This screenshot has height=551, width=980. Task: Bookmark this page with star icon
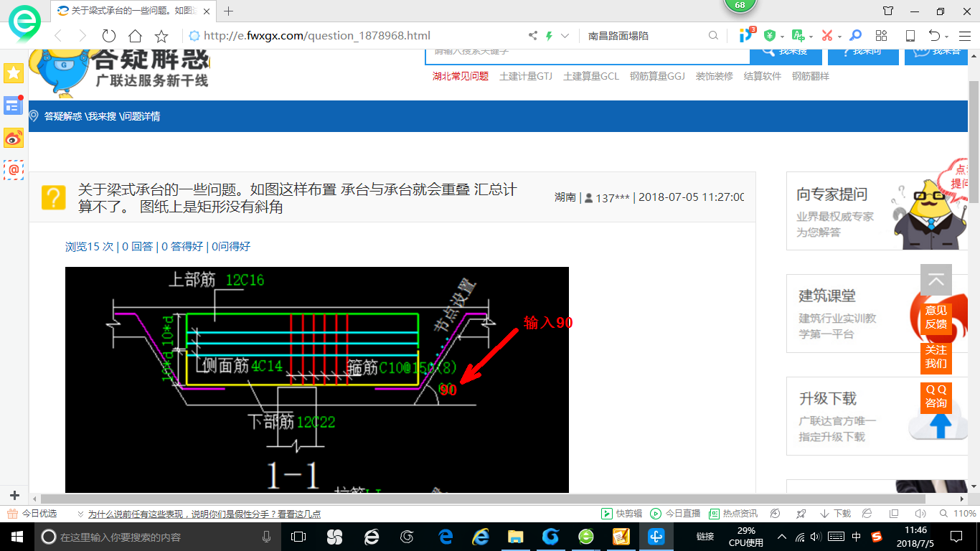(161, 36)
